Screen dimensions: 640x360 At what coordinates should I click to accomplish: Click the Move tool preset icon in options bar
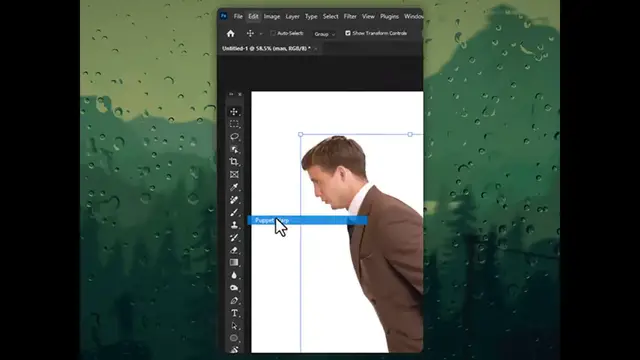pyautogui.click(x=250, y=33)
